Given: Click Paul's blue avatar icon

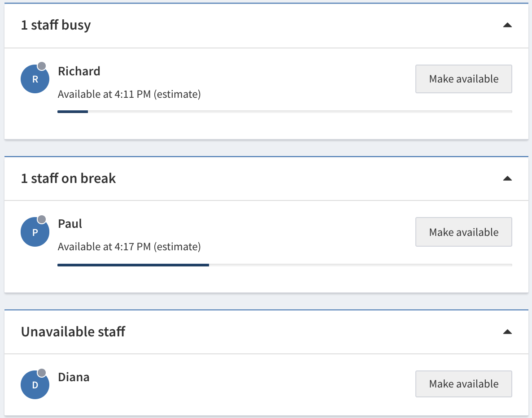Looking at the screenshot, I should [x=35, y=232].
